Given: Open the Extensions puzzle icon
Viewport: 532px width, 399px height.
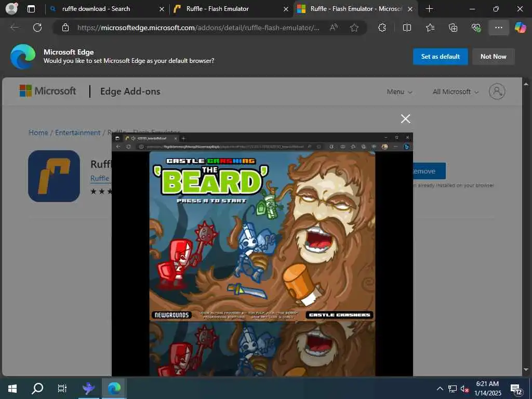Looking at the screenshot, I should click(x=382, y=28).
